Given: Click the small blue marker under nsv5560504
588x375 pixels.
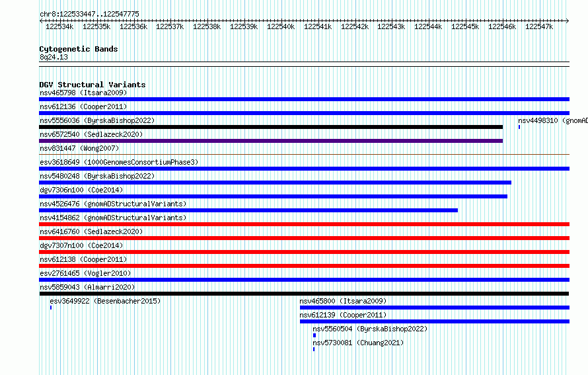Looking at the screenshot, I should click(x=314, y=335).
